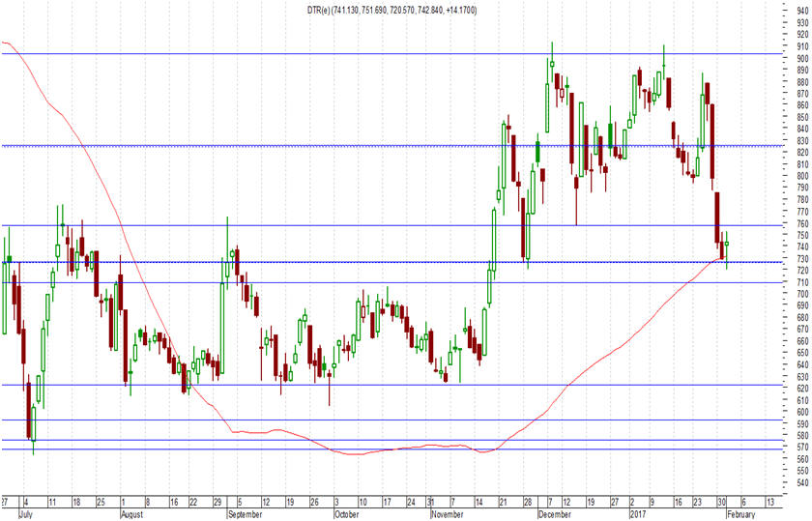Click the 650 price axis value
Image resolution: width=812 pixels, height=521 pixels.
[x=802, y=353]
